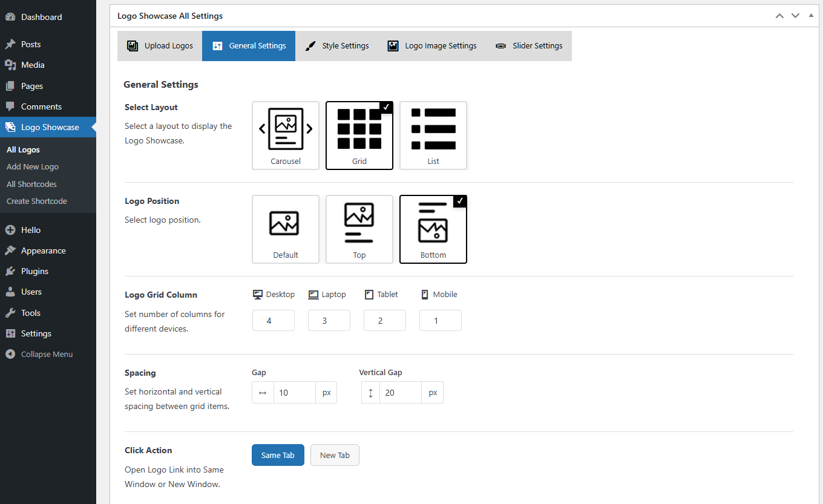Move settings panel down with arrow
Viewport: 823px width, 504px height.
pos(796,16)
